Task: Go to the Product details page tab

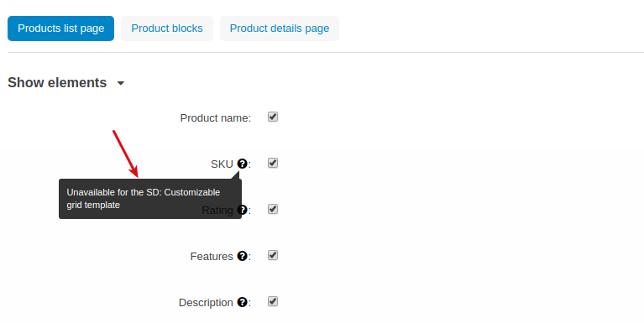Action: [x=280, y=29]
